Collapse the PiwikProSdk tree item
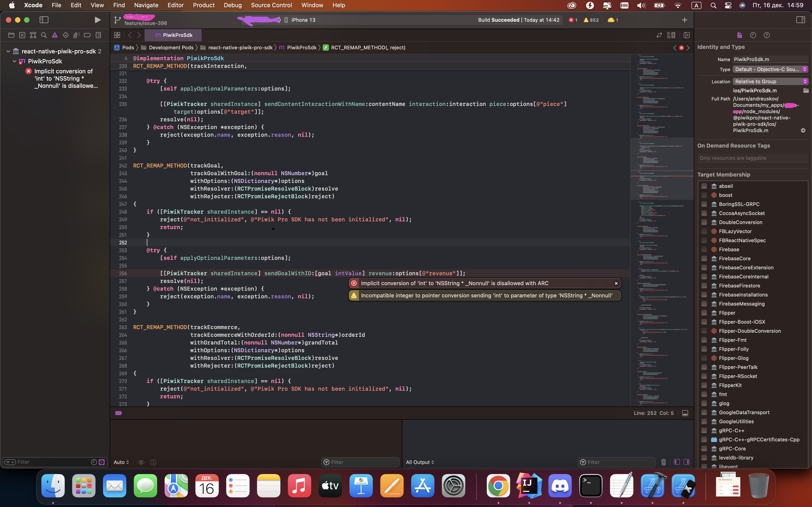This screenshot has height=507, width=812. [x=14, y=61]
